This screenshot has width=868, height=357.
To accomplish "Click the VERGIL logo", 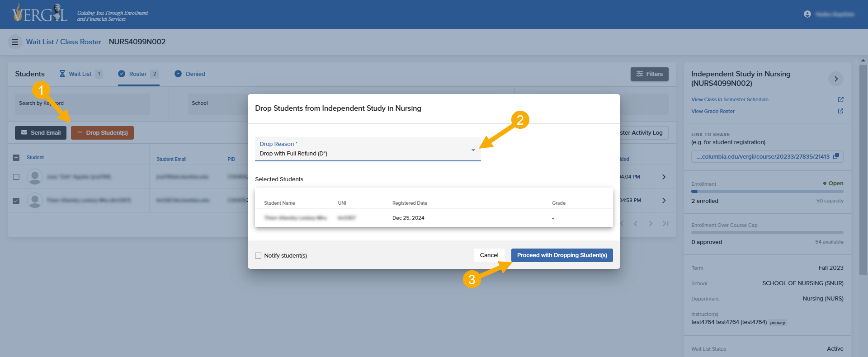I will pos(40,13).
